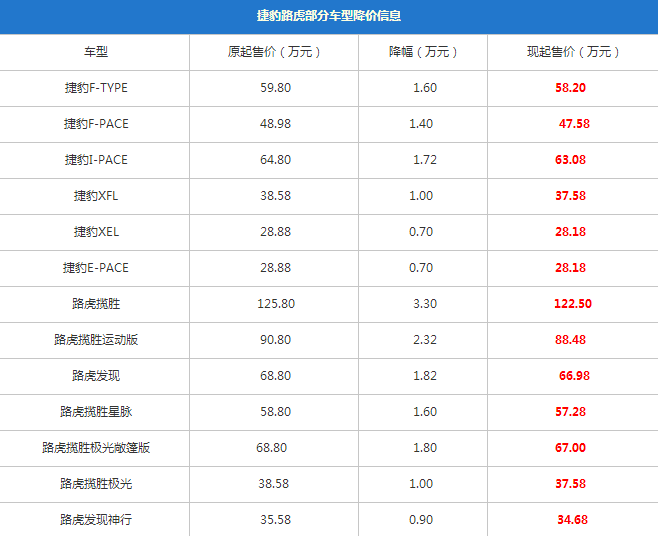Select the red current price 88.48
The height and width of the screenshot is (536, 658).
pos(570,340)
